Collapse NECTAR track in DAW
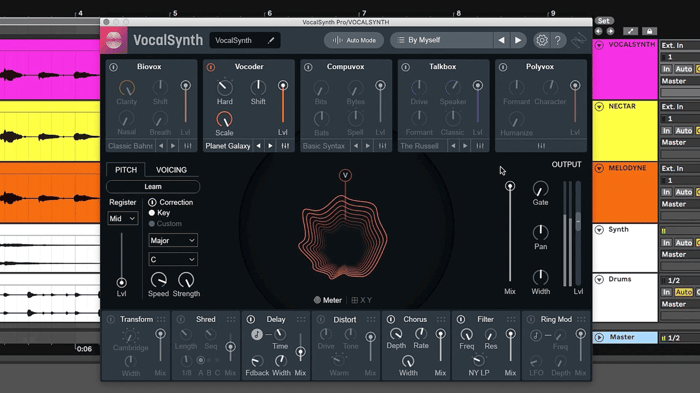 coord(600,106)
